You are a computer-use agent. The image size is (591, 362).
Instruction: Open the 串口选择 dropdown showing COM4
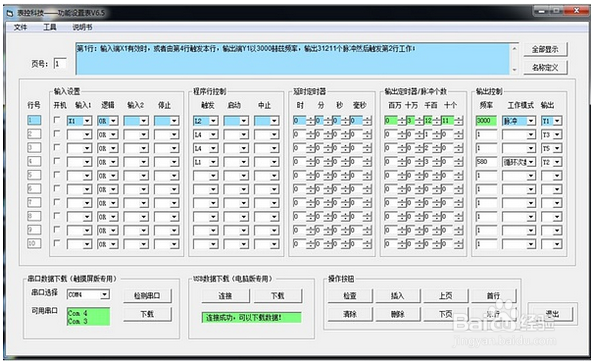point(88,295)
